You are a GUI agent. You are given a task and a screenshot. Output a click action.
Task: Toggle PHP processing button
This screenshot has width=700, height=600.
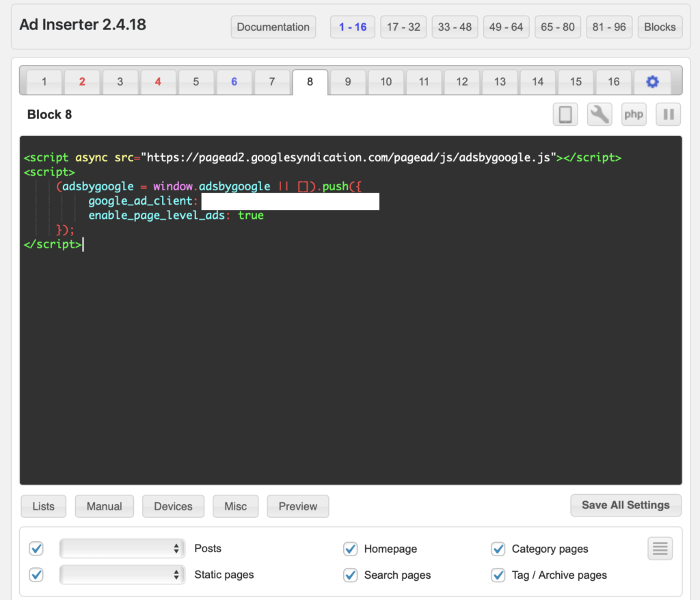(x=634, y=114)
